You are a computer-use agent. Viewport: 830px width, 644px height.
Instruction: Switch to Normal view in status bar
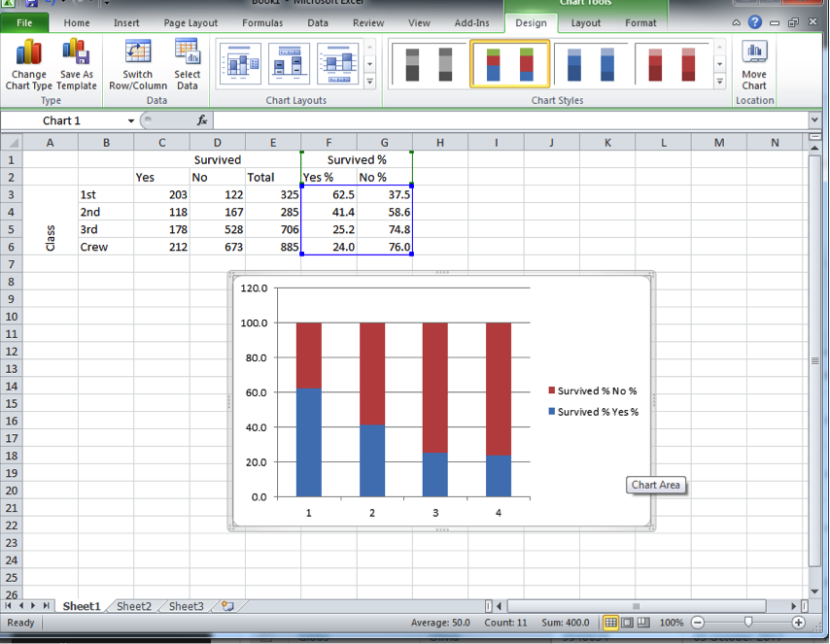tap(610, 623)
